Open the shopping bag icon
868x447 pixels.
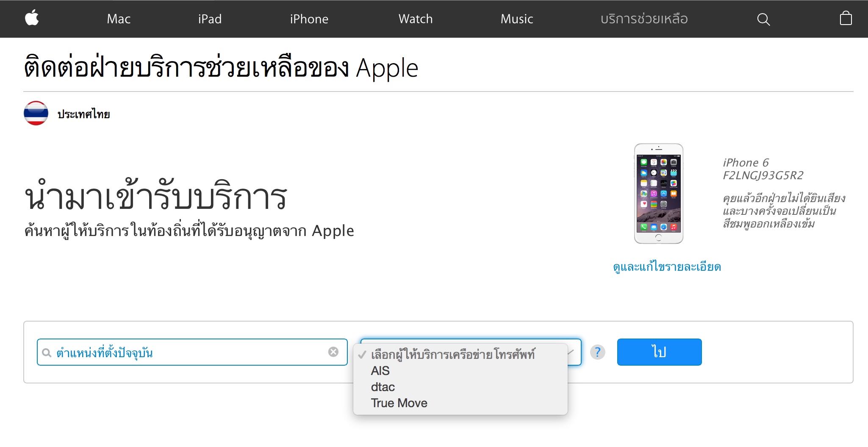tap(846, 18)
